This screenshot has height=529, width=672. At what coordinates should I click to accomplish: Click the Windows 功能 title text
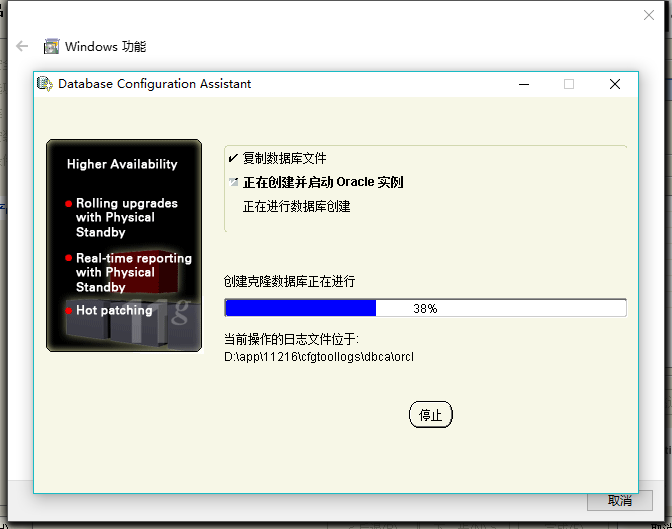coord(105,46)
